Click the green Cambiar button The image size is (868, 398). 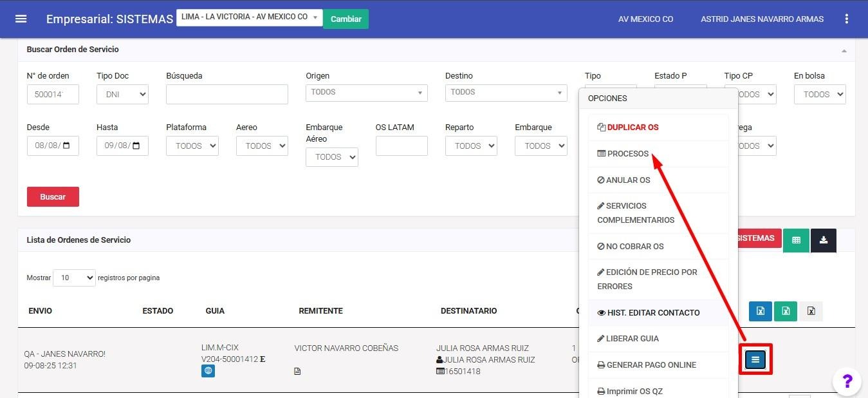click(346, 19)
